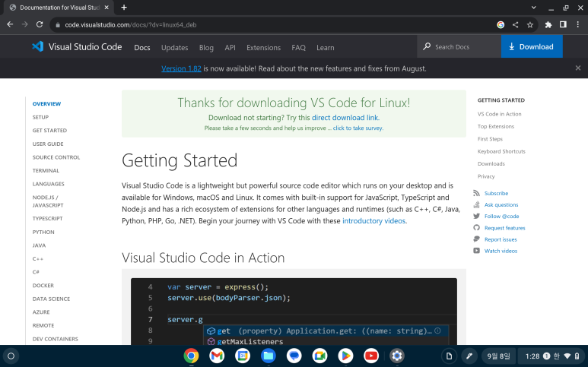Open the introductory videos link

point(374,221)
